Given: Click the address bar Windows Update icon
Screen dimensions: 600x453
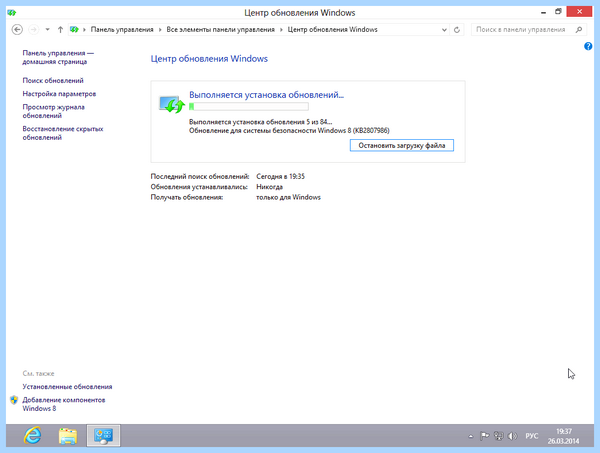Looking at the screenshot, I should click(x=74, y=29).
